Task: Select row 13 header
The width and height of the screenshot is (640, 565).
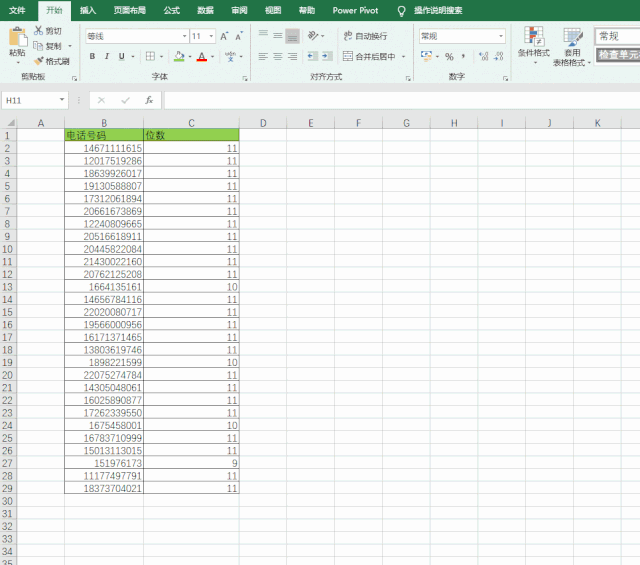Action: (x=8, y=287)
